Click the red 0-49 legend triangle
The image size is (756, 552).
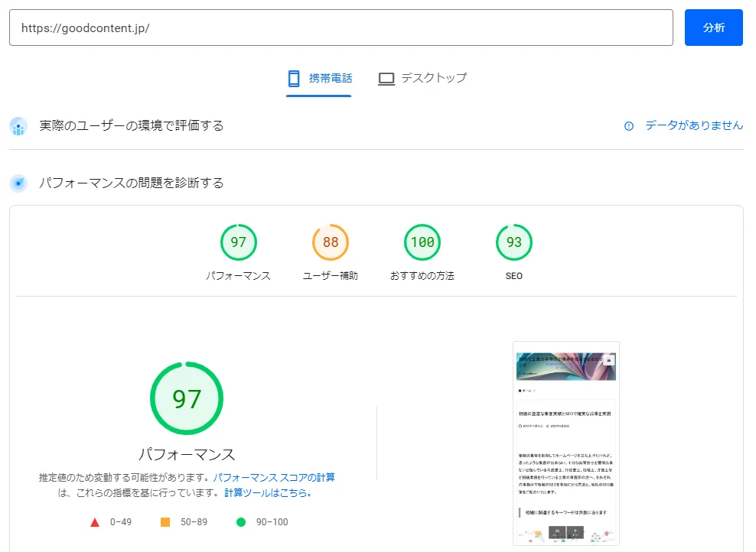(94, 521)
